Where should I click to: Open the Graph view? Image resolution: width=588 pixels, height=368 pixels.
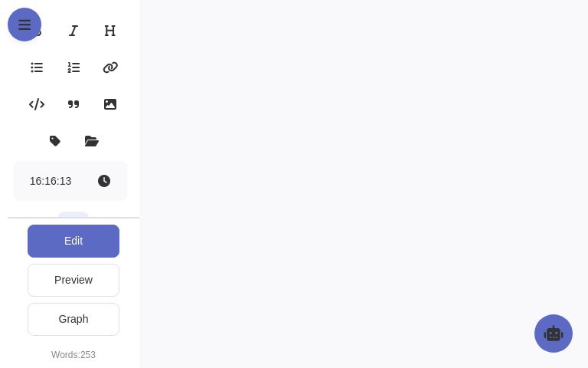point(73,319)
